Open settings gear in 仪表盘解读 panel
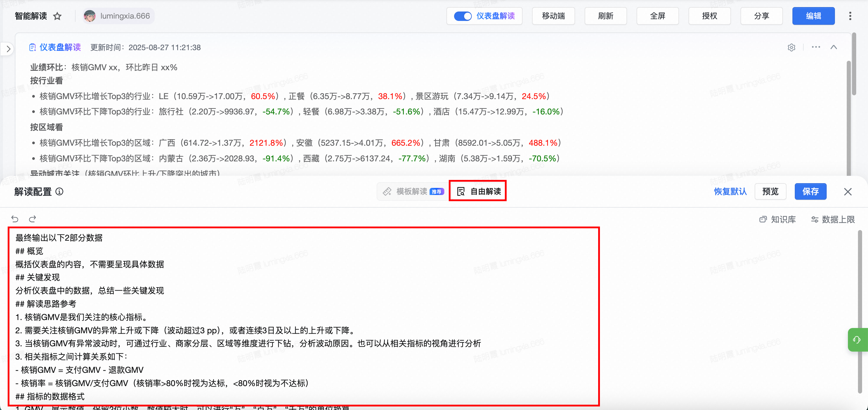868x410 pixels. point(792,47)
